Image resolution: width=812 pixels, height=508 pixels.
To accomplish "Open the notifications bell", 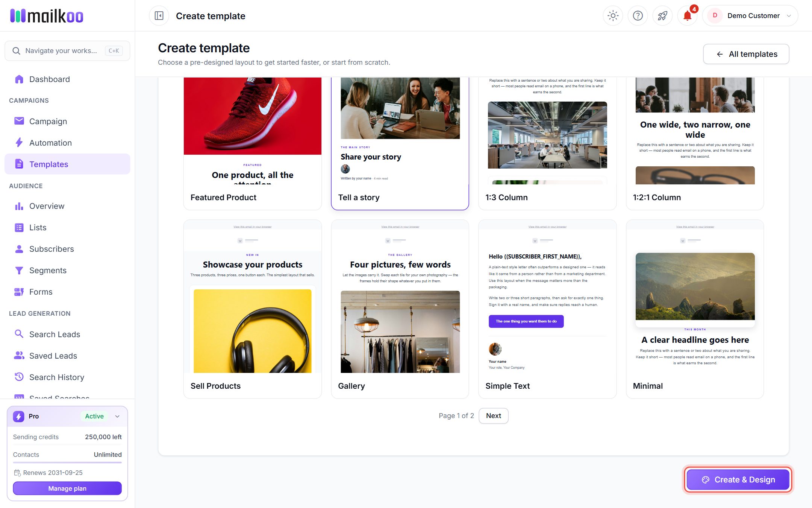I will click(x=687, y=16).
